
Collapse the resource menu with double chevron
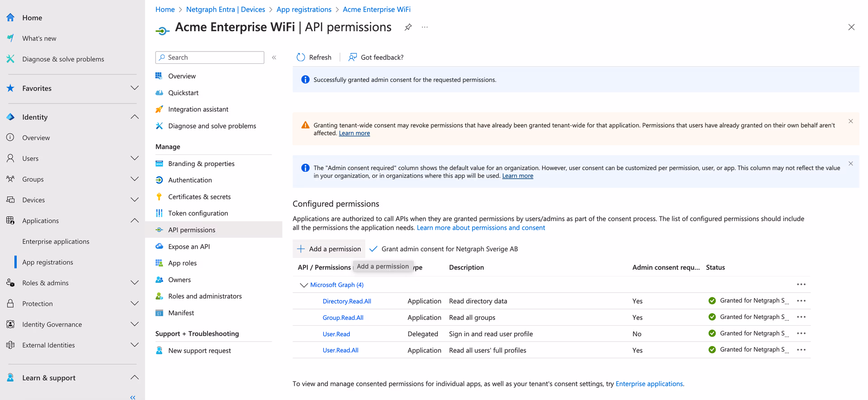click(x=274, y=57)
